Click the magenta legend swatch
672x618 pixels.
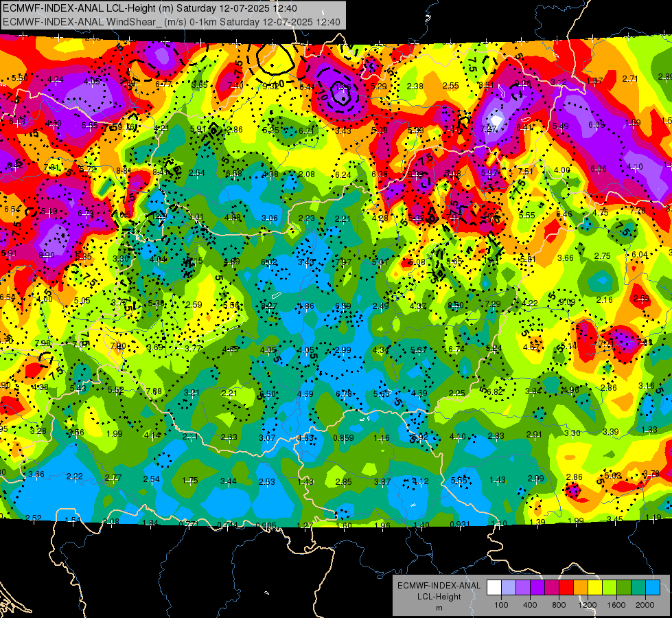pos(552,588)
